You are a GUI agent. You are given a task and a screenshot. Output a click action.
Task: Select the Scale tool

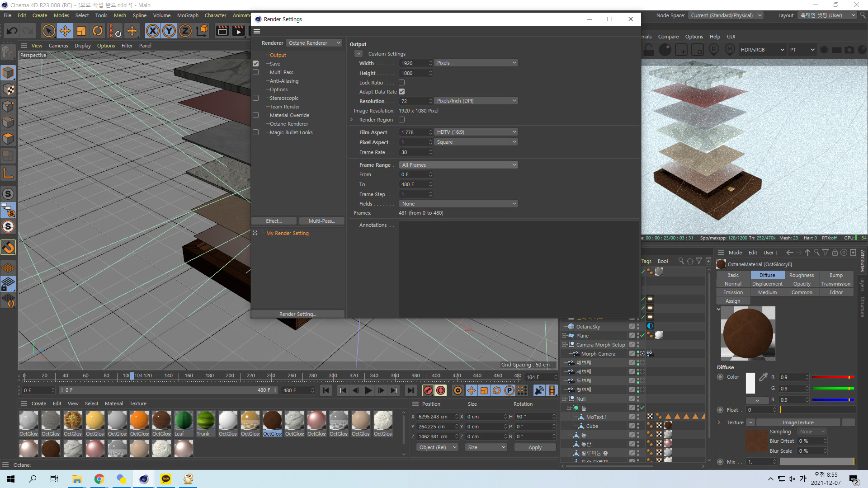81,31
